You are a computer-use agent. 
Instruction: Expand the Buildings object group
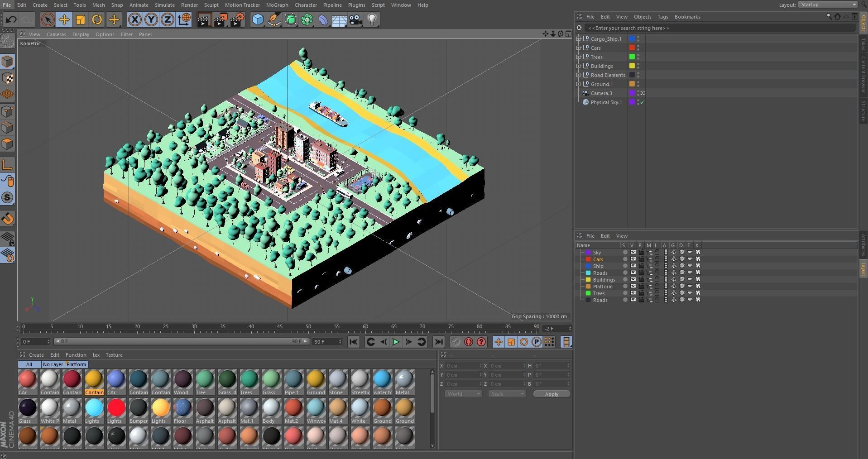tap(579, 66)
